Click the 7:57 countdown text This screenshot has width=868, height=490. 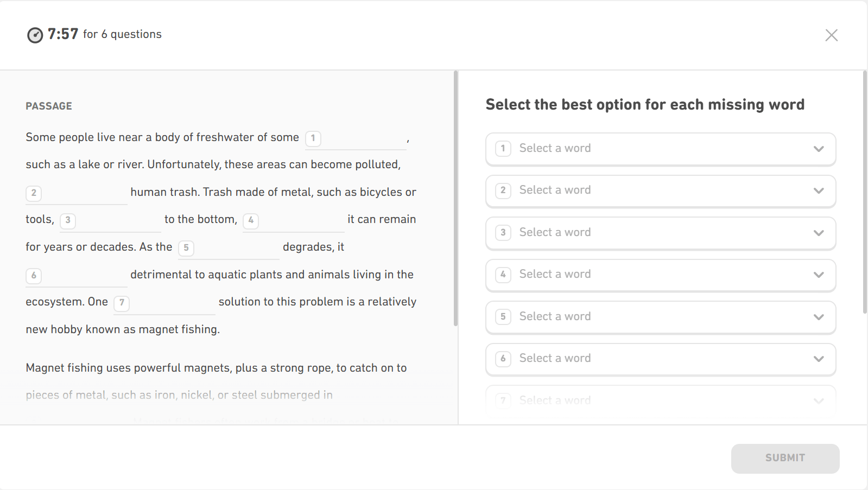pyautogui.click(x=61, y=34)
